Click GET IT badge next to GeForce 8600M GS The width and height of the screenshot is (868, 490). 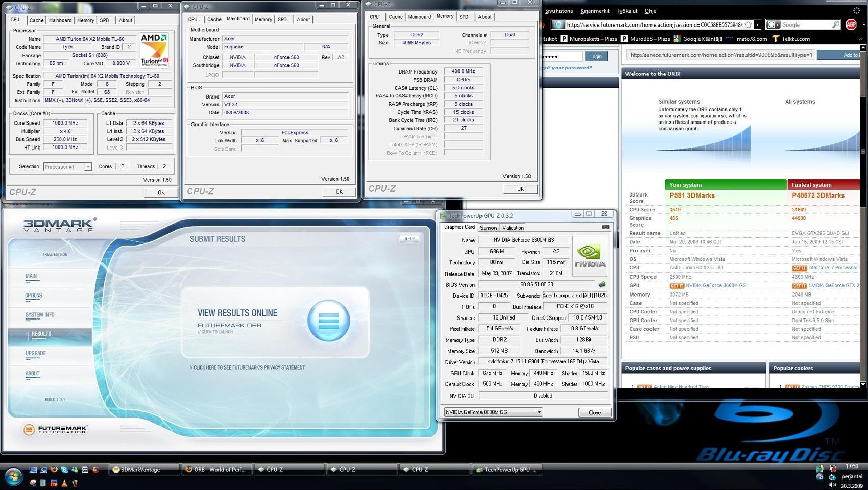coord(677,286)
